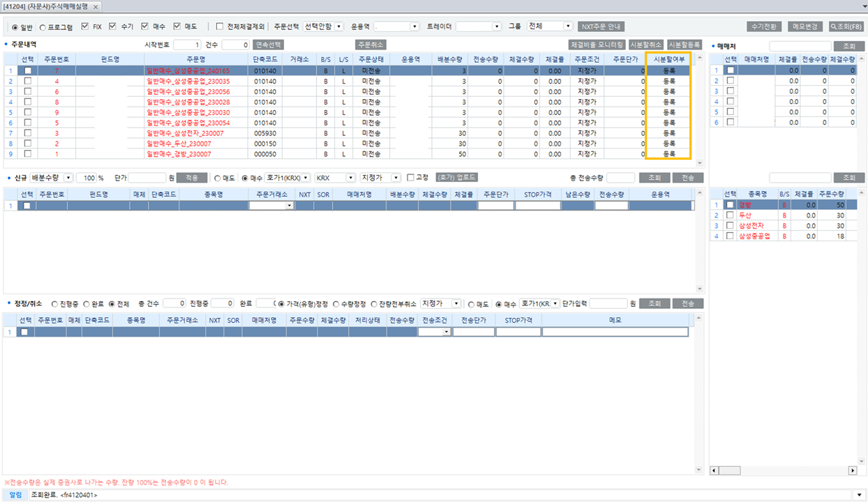The width and height of the screenshot is (868, 502).
Task: Click 전송 button in 정정/취소 section
Action: point(688,304)
